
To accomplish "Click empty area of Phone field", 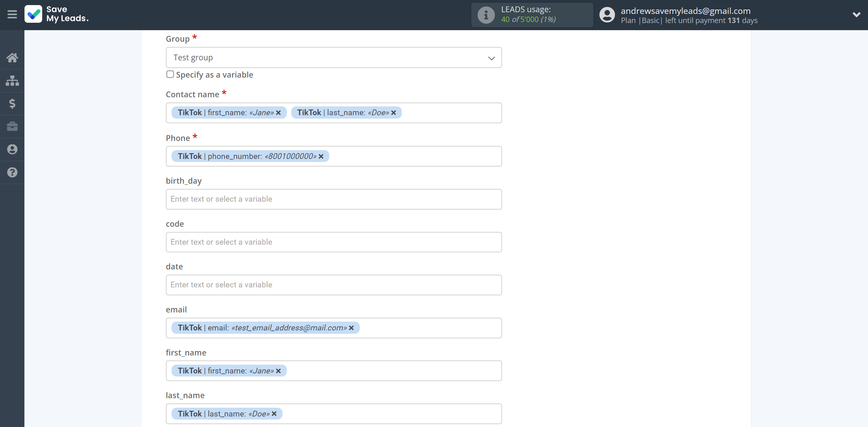I will [415, 156].
